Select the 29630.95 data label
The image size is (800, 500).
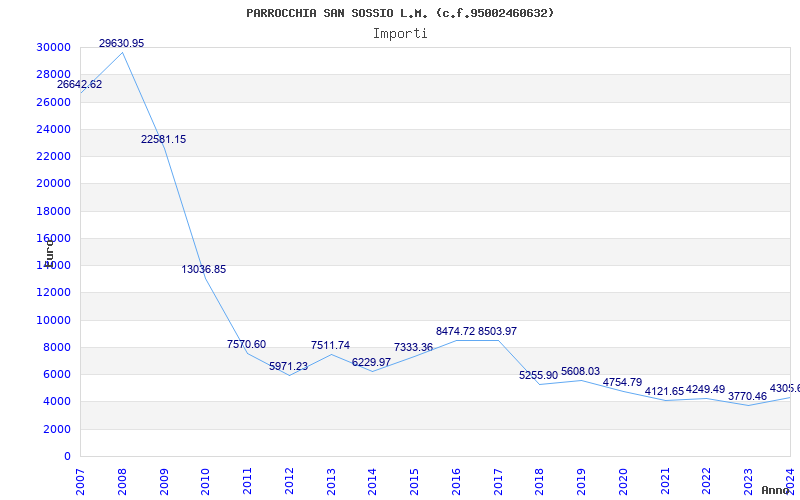point(121,43)
